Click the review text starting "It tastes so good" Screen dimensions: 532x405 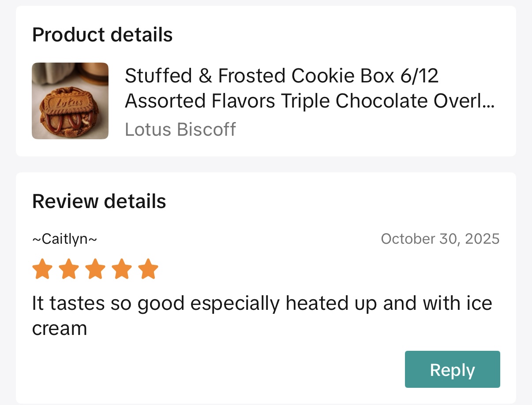(x=262, y=304)
